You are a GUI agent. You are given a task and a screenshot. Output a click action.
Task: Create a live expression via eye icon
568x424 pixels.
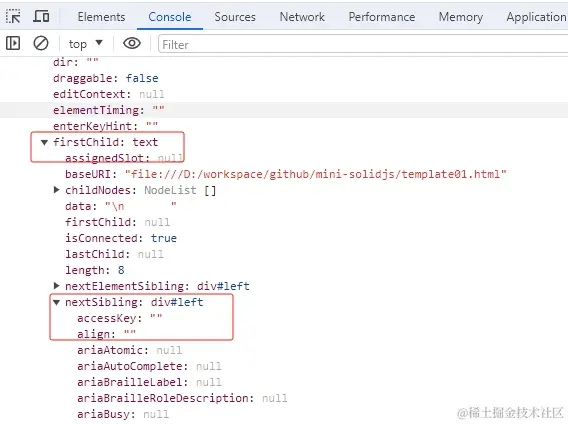(x=132, y=43)
